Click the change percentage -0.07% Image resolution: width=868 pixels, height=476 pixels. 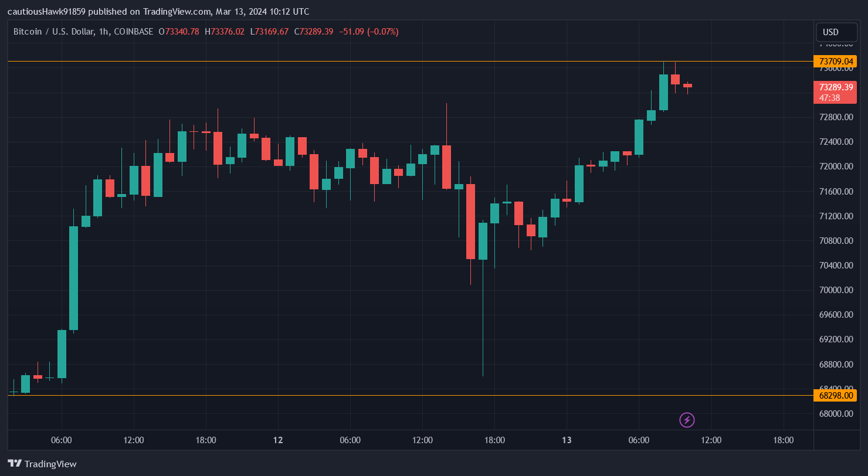pyautogui.click(x=384, y=32)
